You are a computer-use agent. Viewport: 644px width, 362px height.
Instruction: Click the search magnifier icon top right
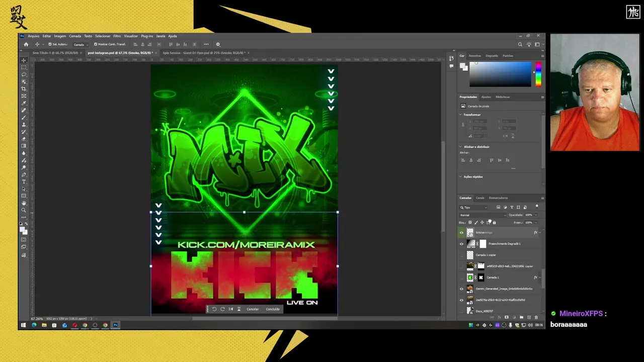[x=520, y=44]
